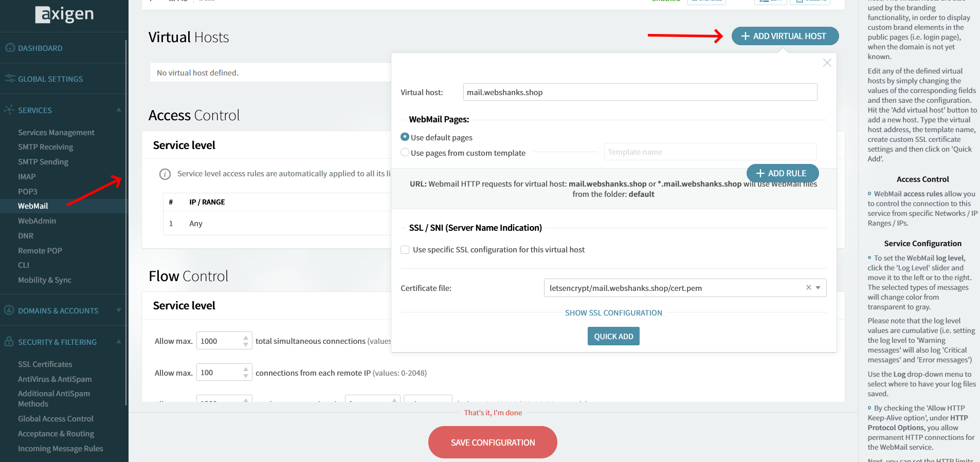Clear the selected certificate file
This screenshot has width=980, height=462.
[x=808, y=287]
